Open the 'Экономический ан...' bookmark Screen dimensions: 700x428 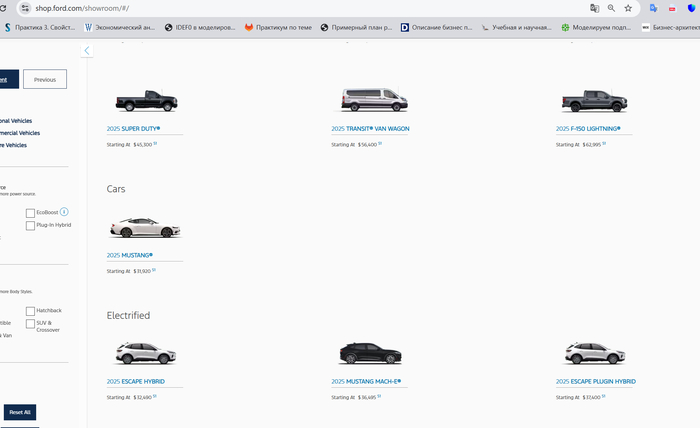point(120,27)
